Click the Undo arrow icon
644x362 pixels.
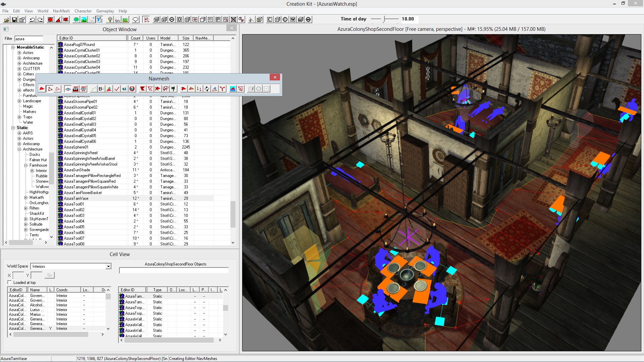coord(33,19)
